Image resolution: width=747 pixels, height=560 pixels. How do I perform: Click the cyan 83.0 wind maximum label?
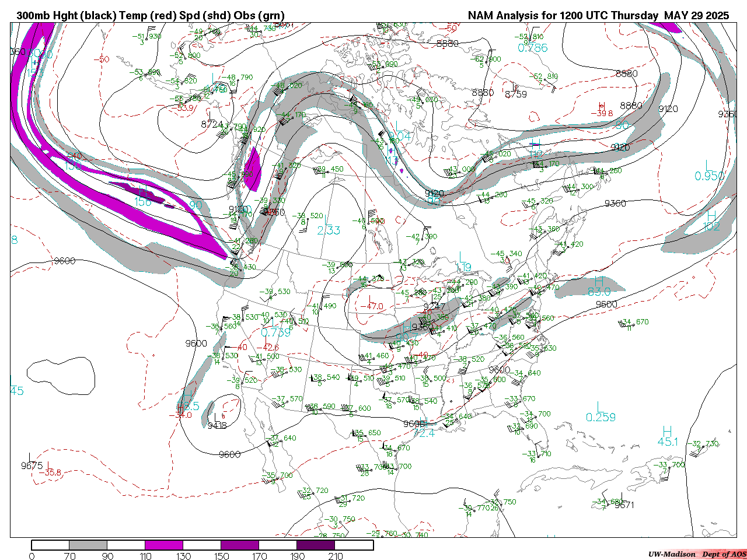click(599, 292)
